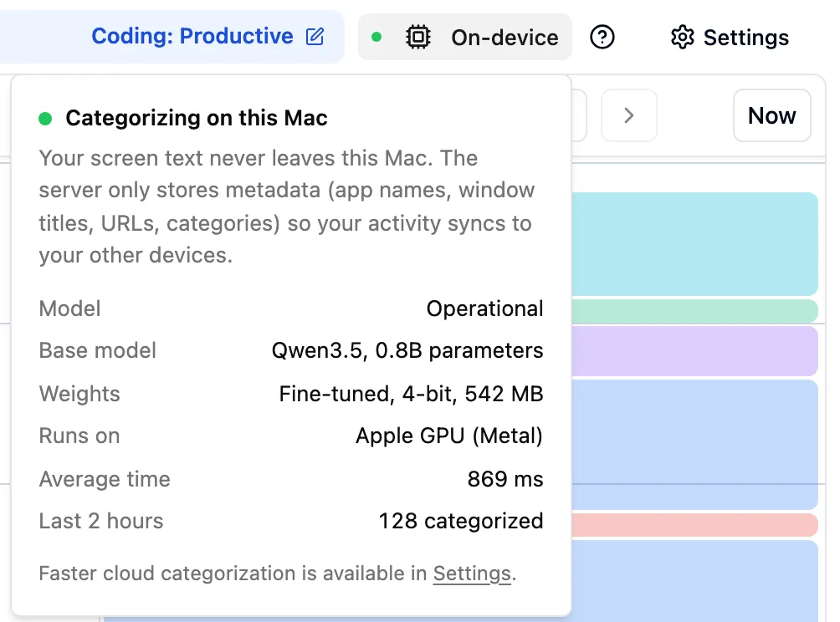Open help question mark icon
The height and width of the screenshot is (622, 840).
602,37
